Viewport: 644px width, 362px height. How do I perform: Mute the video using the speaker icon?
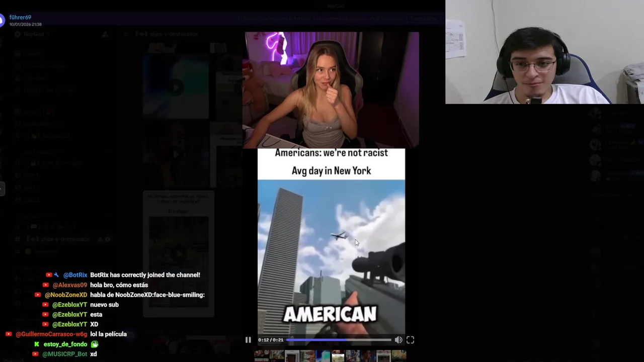398,340
